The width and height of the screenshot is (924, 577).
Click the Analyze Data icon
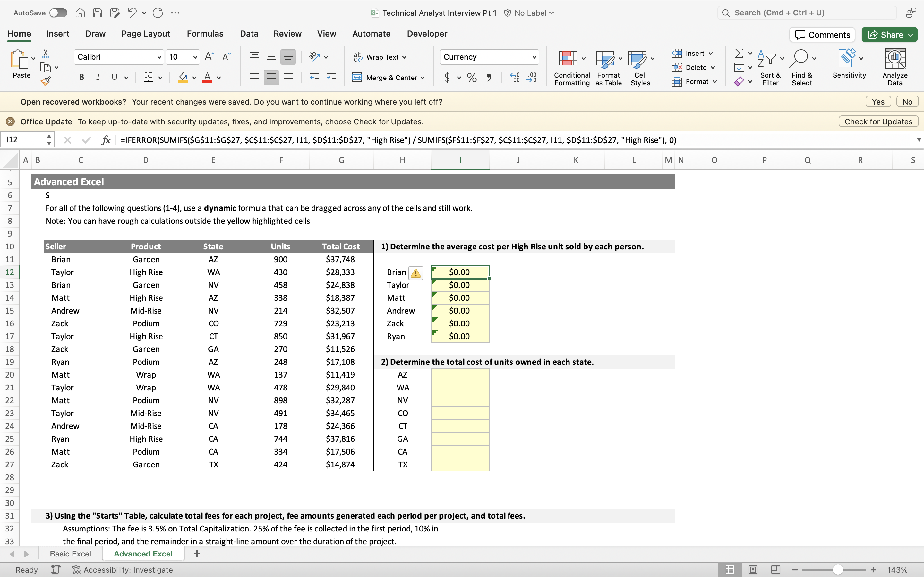(894, 67)
